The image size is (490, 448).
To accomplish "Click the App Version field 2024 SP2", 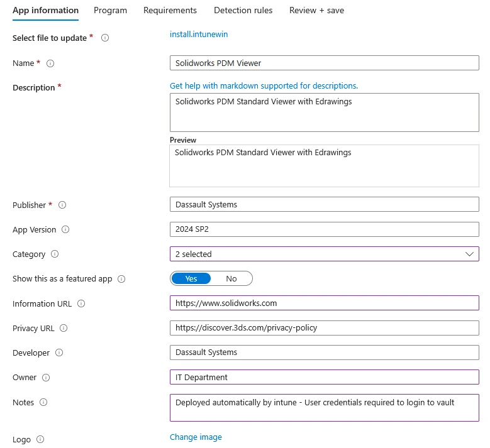I will [324, 229].
